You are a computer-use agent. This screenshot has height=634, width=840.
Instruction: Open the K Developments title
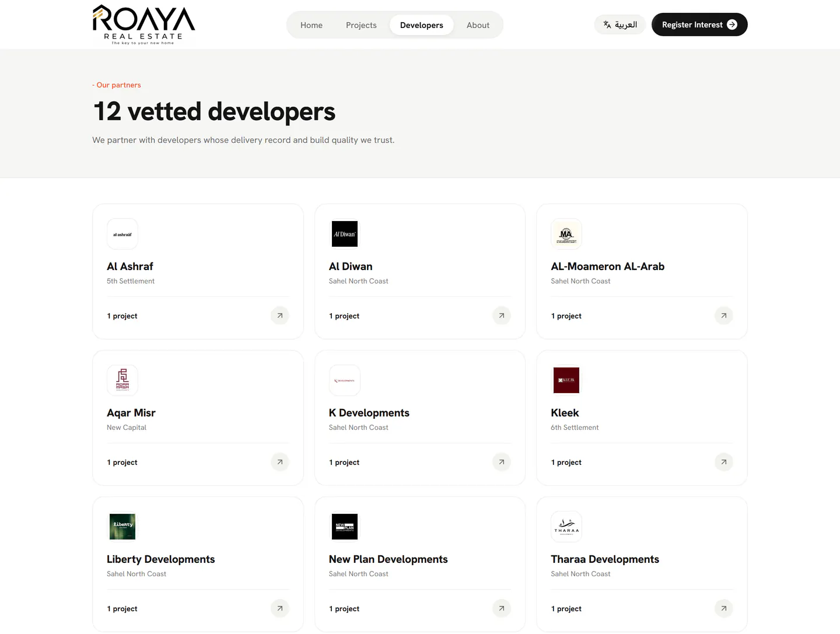click(369, 413)
